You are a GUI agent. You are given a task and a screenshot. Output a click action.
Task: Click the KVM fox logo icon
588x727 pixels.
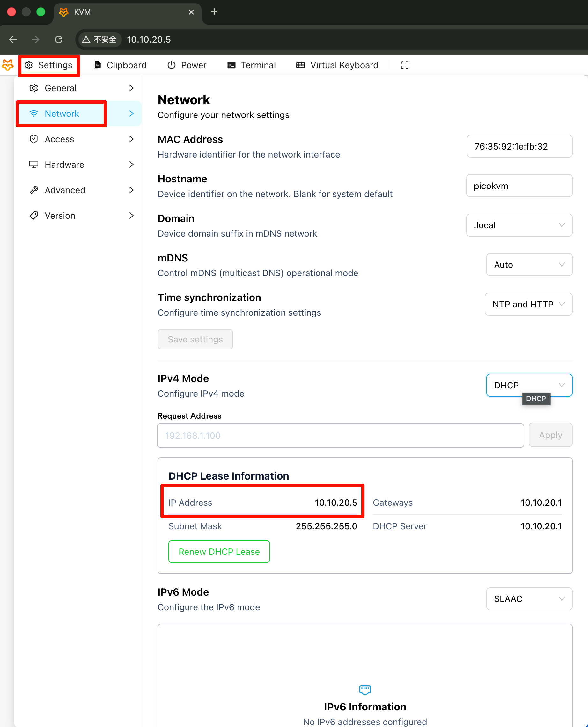pos(7,65)
